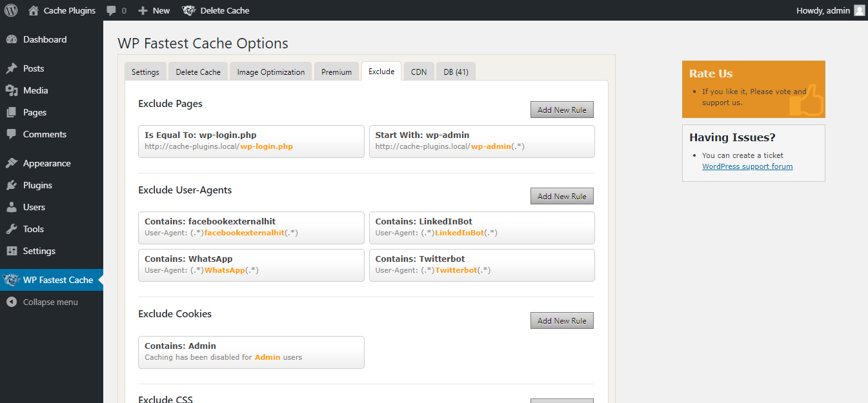This screenshot has height=403, width=868.
Task: Add New Rule for Exclude Pages
Action: [562, 110]
